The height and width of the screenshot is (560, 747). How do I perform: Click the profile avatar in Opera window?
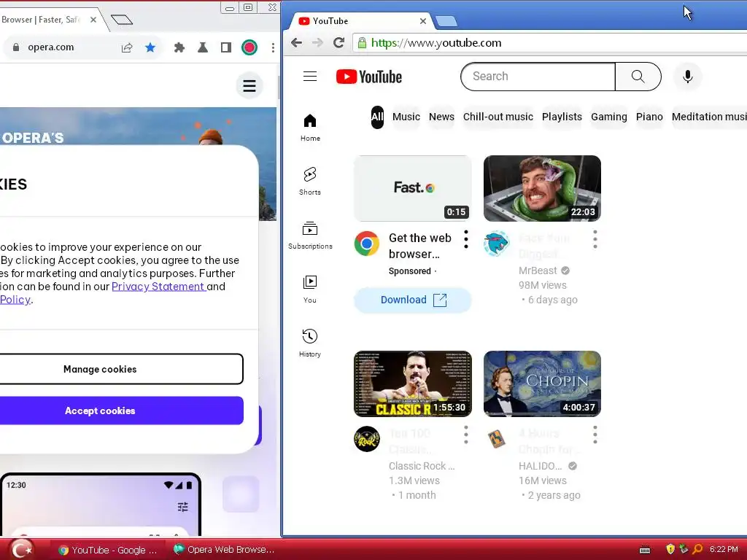(249, 47)
